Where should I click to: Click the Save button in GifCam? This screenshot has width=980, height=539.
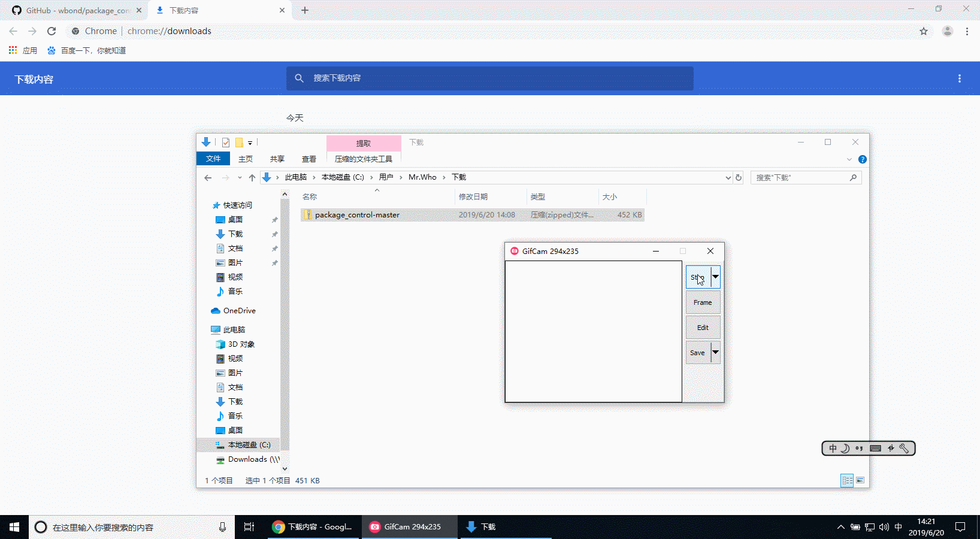(698, 353)
